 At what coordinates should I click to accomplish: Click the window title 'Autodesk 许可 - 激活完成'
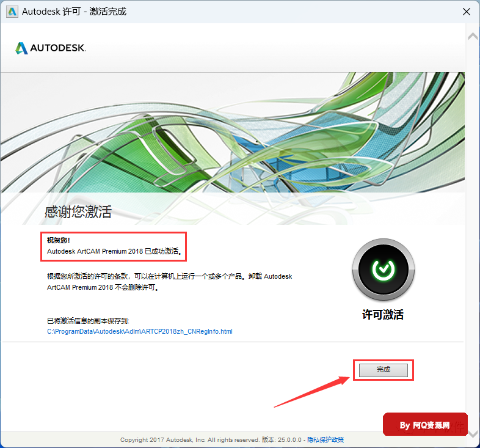(74, 12)
